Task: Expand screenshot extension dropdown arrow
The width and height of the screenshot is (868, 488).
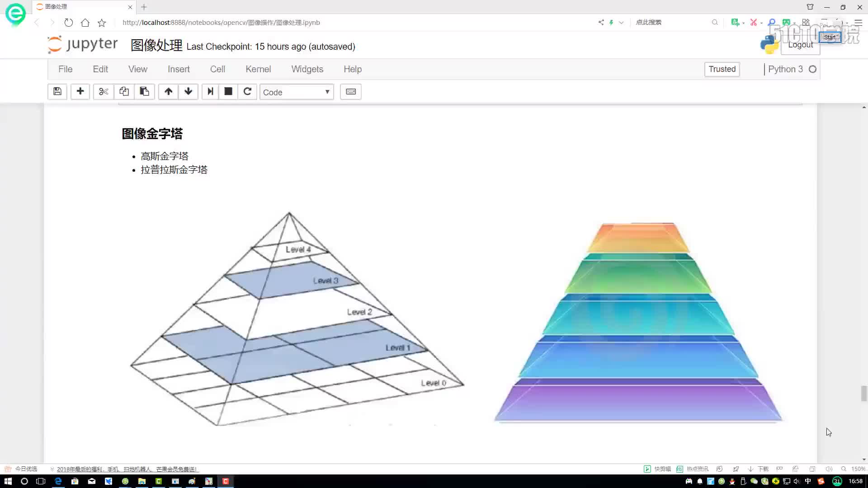Action: pyautogui.click(x=761, y=23)
